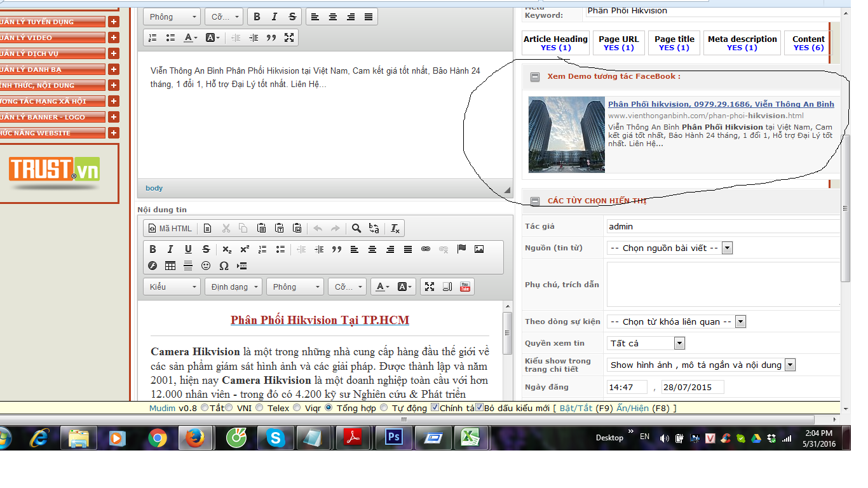Toggle underline in the content editor

coord(188,249)
